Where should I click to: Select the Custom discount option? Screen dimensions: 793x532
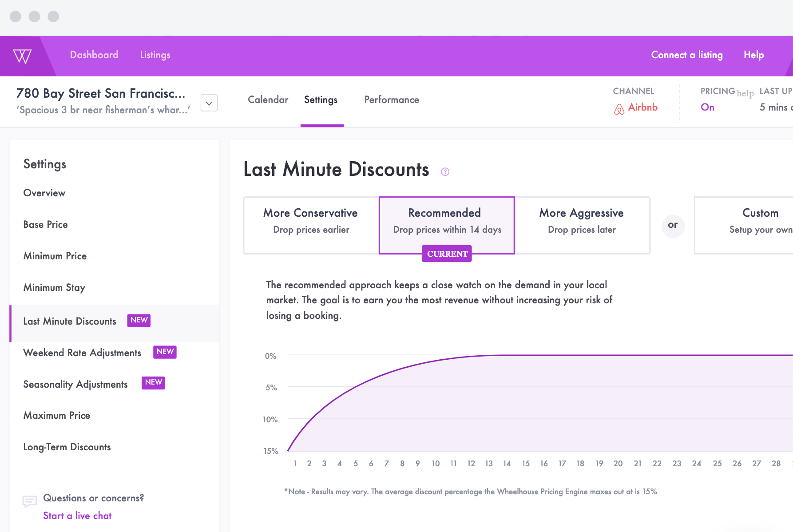[x=744, y=226]
